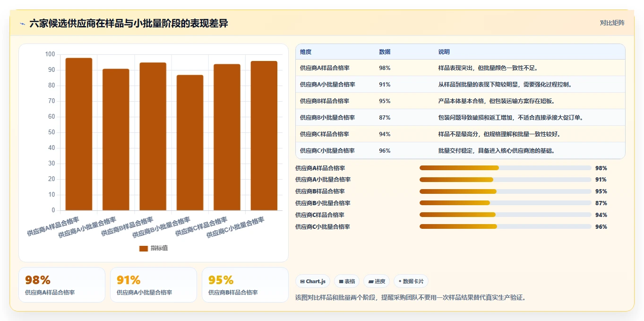Click the 95% value in the table
Image resolution: width=644 pixels, height=321 pixels.
[x=385, y=101]
